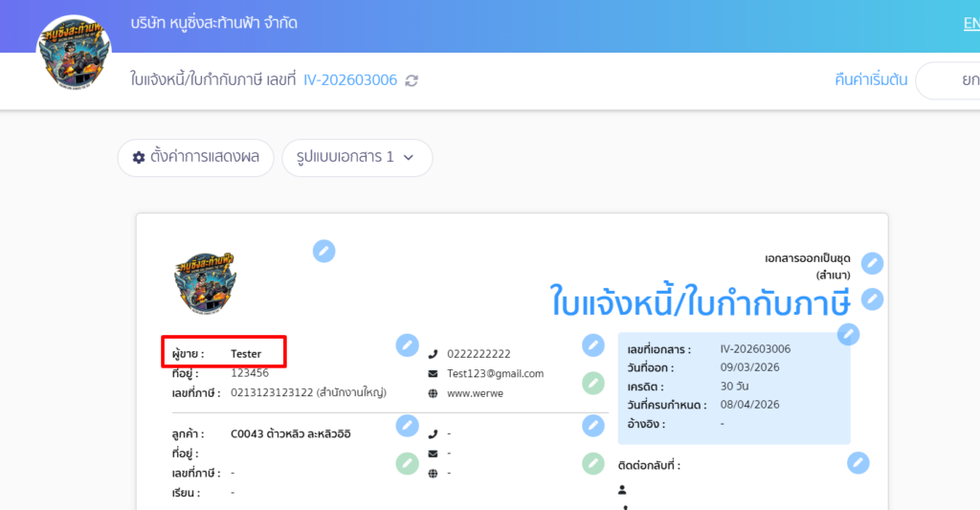Edit the ใบแจ้งหนี้/ใบกำกับภาษี title pencil
Screen dimensions: 980x510
coord(873,299)
